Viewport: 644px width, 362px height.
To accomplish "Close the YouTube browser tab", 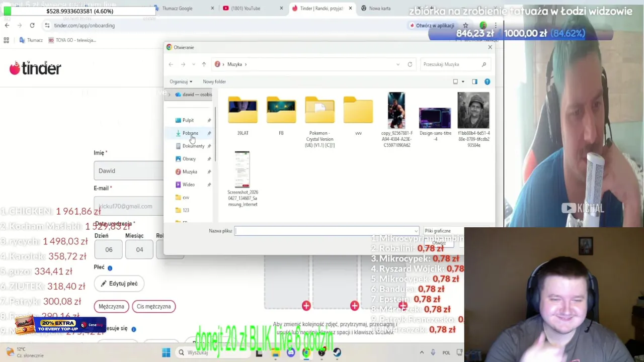I will [281, 8].
